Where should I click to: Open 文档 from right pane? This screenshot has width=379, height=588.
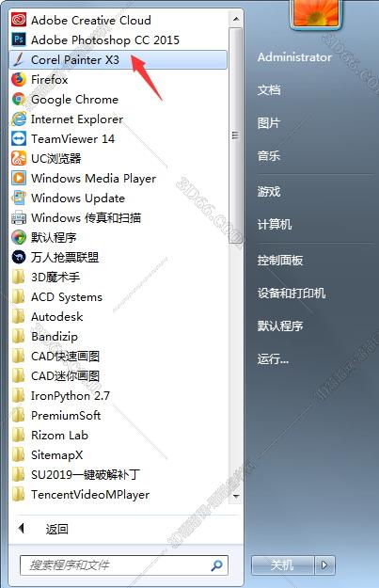pyautogui.click(x=269, y=90)
